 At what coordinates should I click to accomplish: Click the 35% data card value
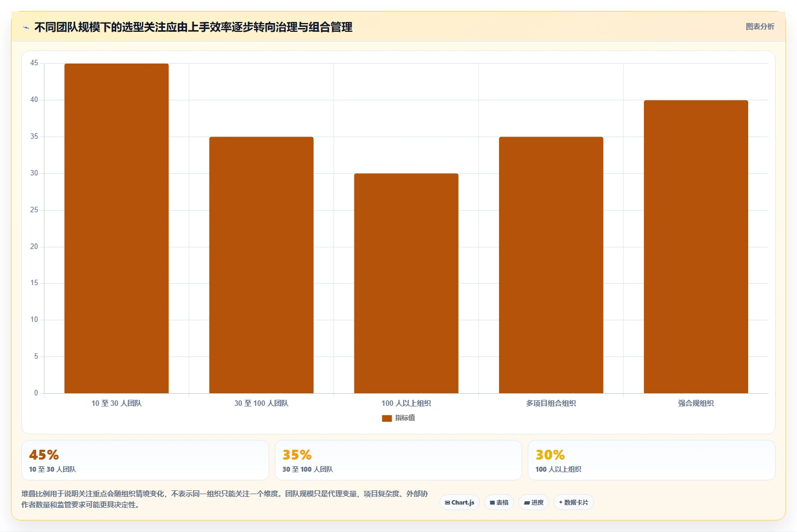tap(297, 455)
